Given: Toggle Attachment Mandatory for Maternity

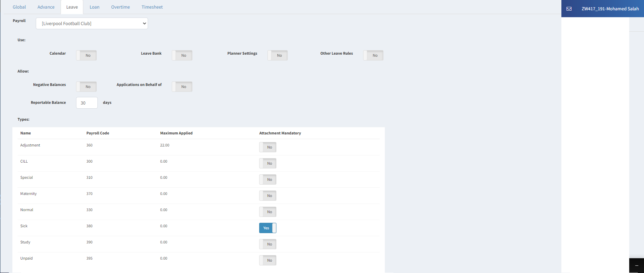Looking at the screenshot, I should (x=268, y=196).
